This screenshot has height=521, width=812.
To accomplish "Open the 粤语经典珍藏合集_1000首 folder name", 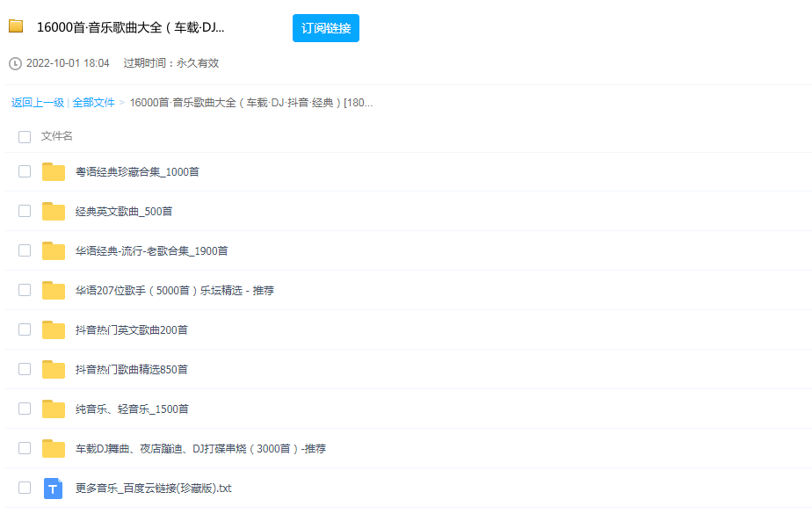I will tap(137, 172).
